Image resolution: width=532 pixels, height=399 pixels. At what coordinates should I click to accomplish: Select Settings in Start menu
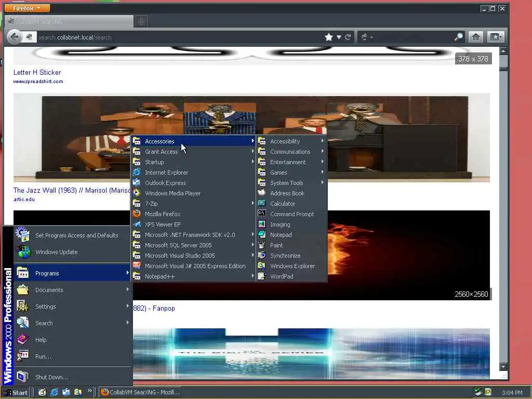pos(72,307)
